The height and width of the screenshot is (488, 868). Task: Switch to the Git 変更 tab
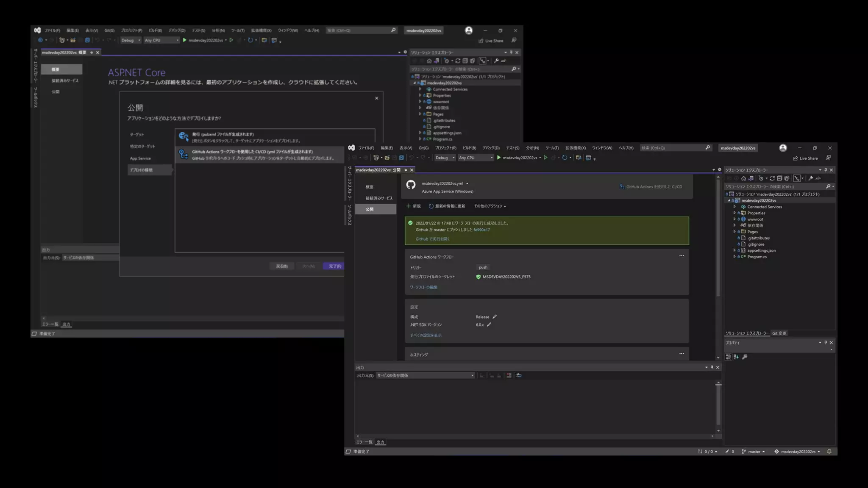click(x=779, y=333)
